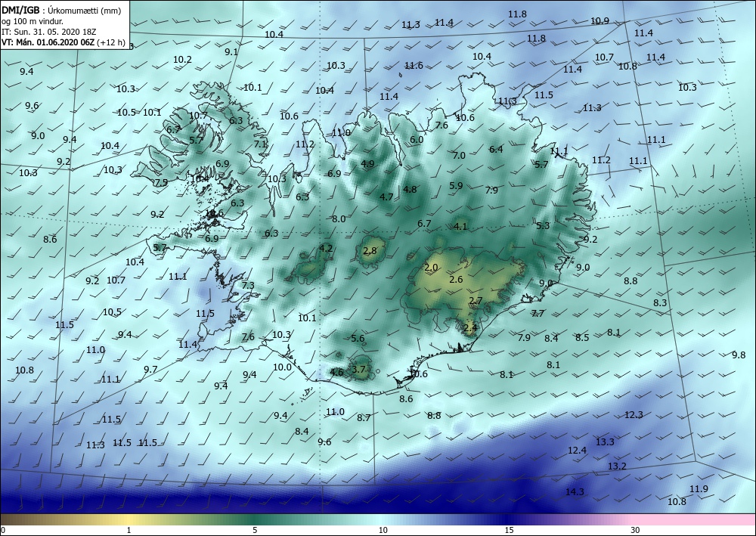Click the 5.6 value on the map

pyautogui.click(x=358, y=339)
